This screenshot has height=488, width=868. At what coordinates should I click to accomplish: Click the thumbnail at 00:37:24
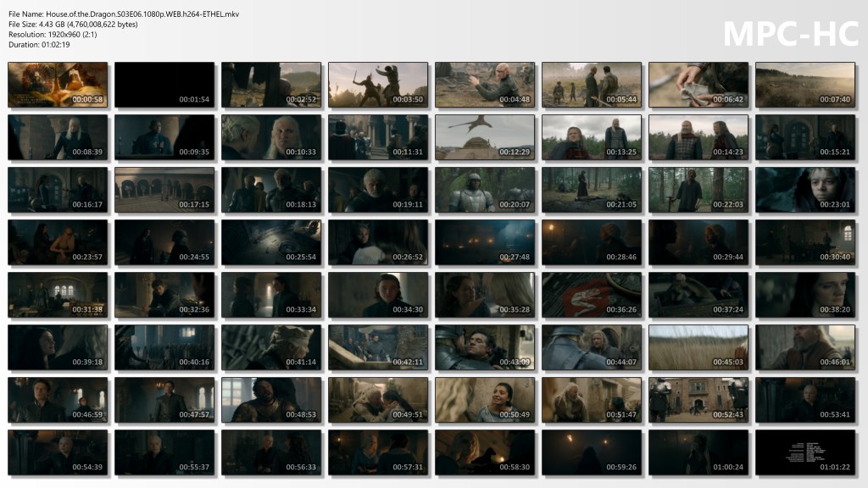pyautogui.click(x=698, y=295)
